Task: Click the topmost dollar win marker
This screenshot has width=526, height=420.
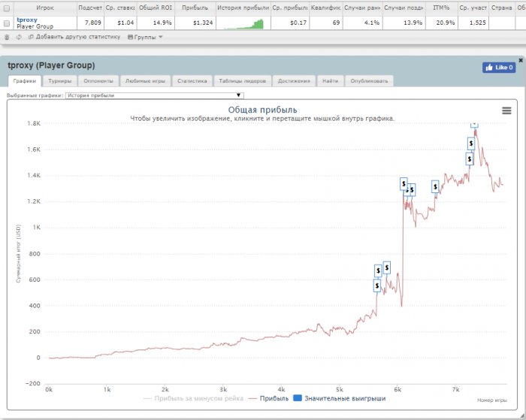Action: (474, 125)
